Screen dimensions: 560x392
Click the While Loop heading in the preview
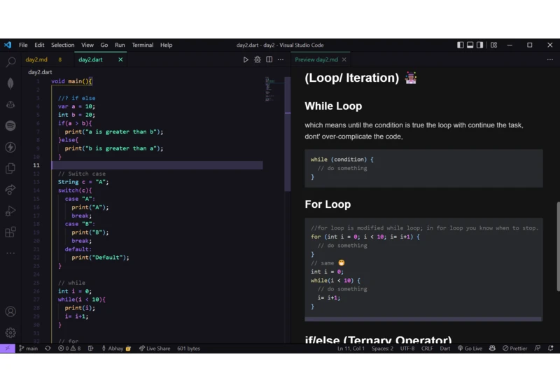[333, 106]
